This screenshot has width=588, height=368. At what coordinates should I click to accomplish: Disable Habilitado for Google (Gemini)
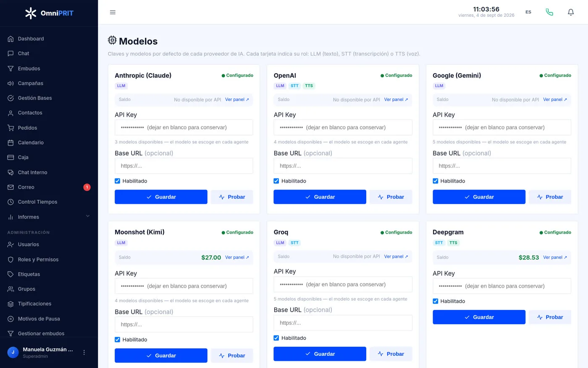point(436,181)
